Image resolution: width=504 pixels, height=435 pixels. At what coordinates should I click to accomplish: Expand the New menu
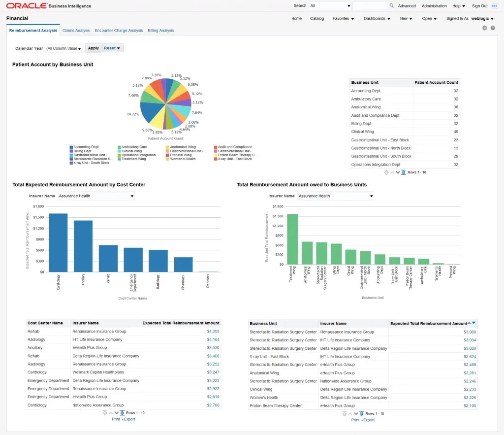point(406,19)
